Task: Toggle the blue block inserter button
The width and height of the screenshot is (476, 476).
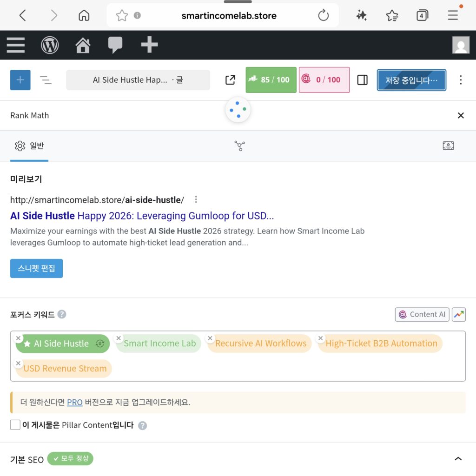Action: tap(20, 80)
